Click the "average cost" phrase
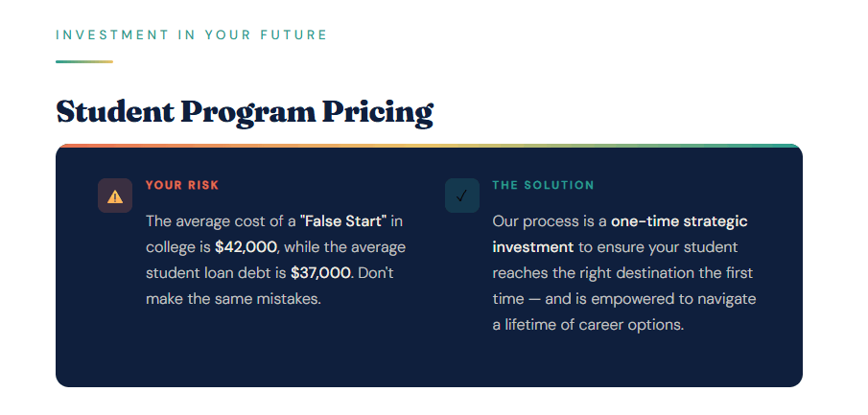This screenshot has height=415, width=868. click(x=220, y=221)
